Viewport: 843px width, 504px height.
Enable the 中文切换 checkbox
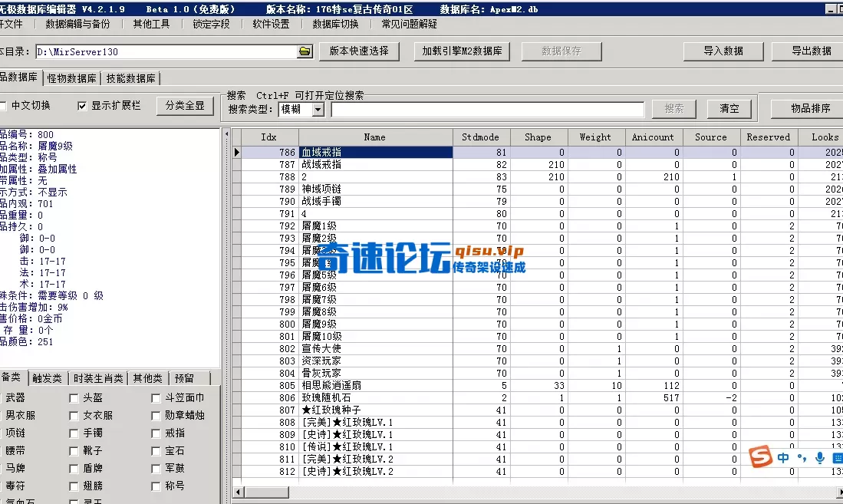point(3,106)
